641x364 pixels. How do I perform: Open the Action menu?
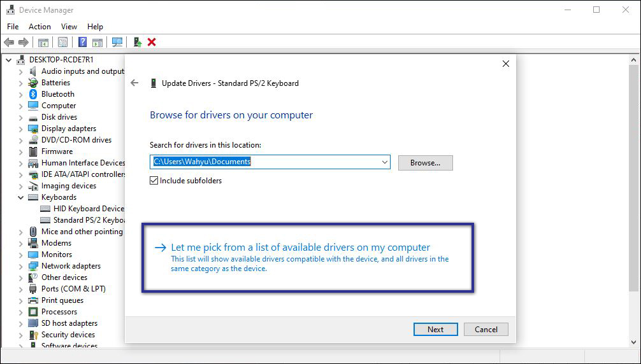click(40, 27)
